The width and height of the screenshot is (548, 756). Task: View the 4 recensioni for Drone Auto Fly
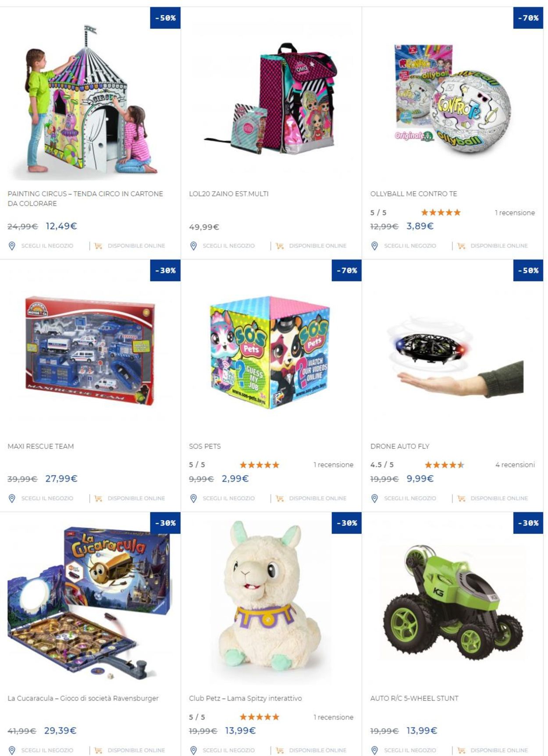coord(515,465)
